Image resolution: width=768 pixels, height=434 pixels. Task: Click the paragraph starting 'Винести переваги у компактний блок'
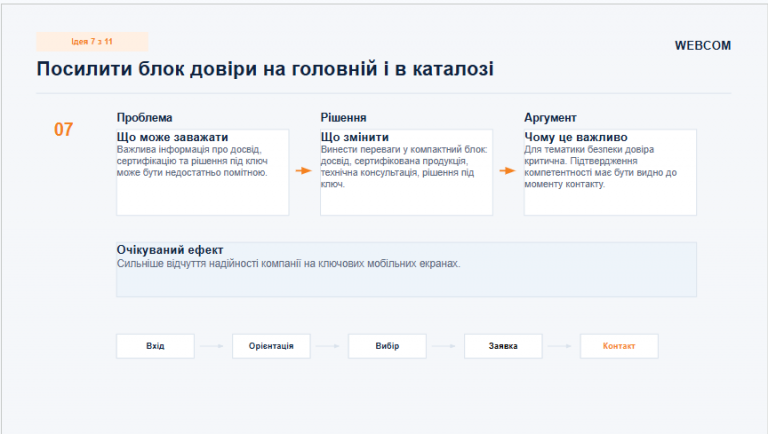click(x=404, y=167)
